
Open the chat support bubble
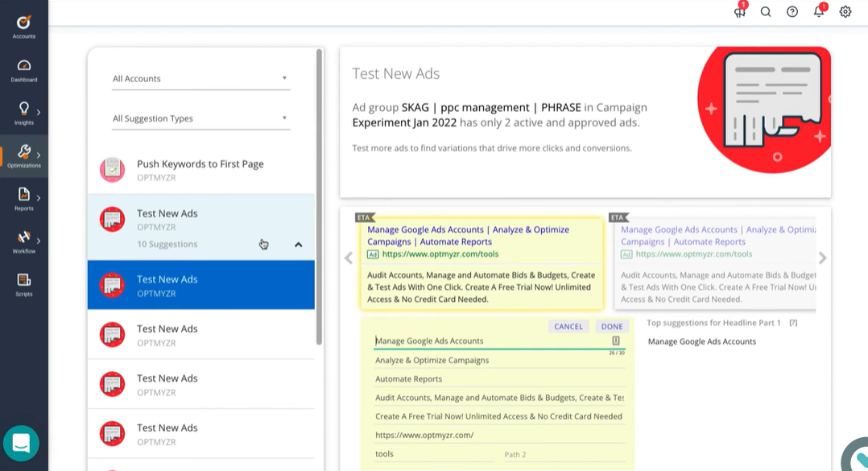pyautogui.click(x=21, y=444)
